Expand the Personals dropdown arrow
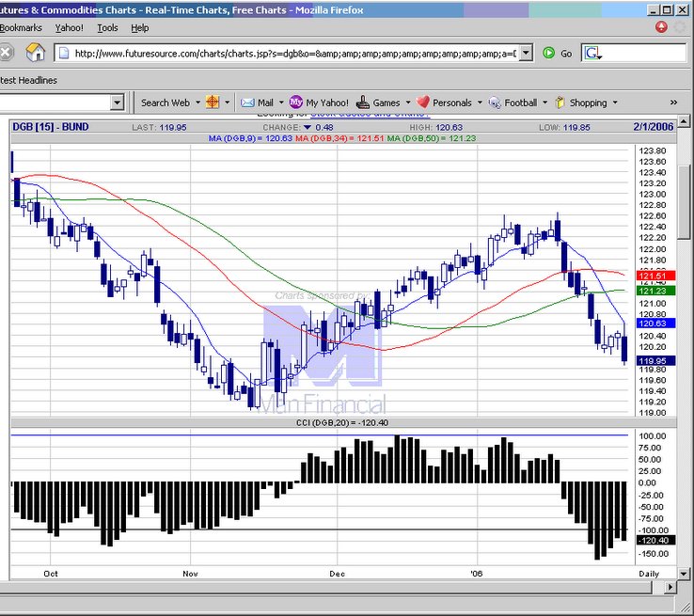The width and height of the screenshot is (694, 616). coord(480,103)
